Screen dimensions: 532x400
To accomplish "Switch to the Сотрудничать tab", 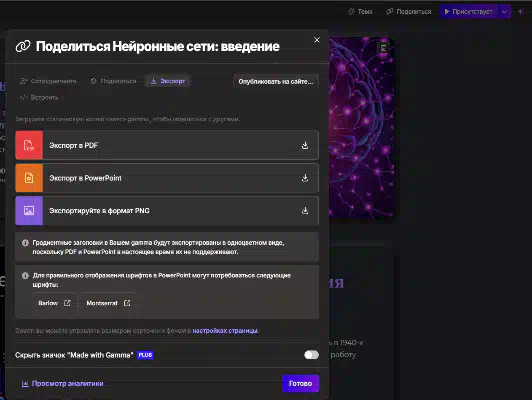I will tap(48, 81).
